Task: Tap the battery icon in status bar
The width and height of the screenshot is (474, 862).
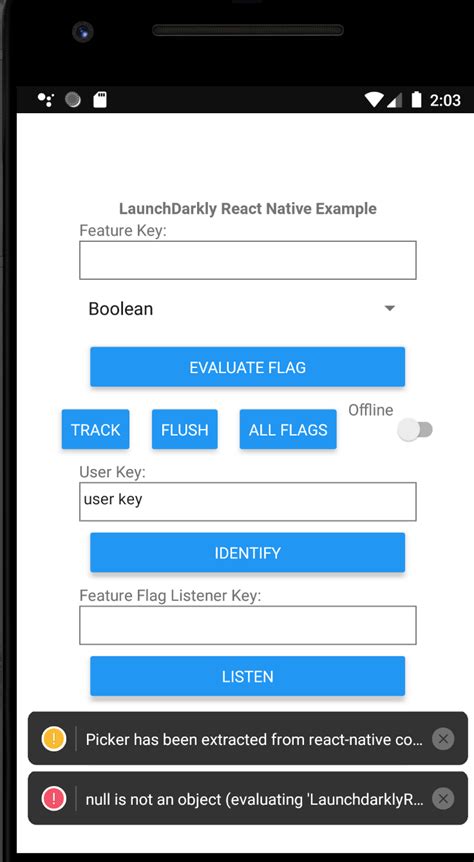Action: pyautogui.click(x=417, y=100)
